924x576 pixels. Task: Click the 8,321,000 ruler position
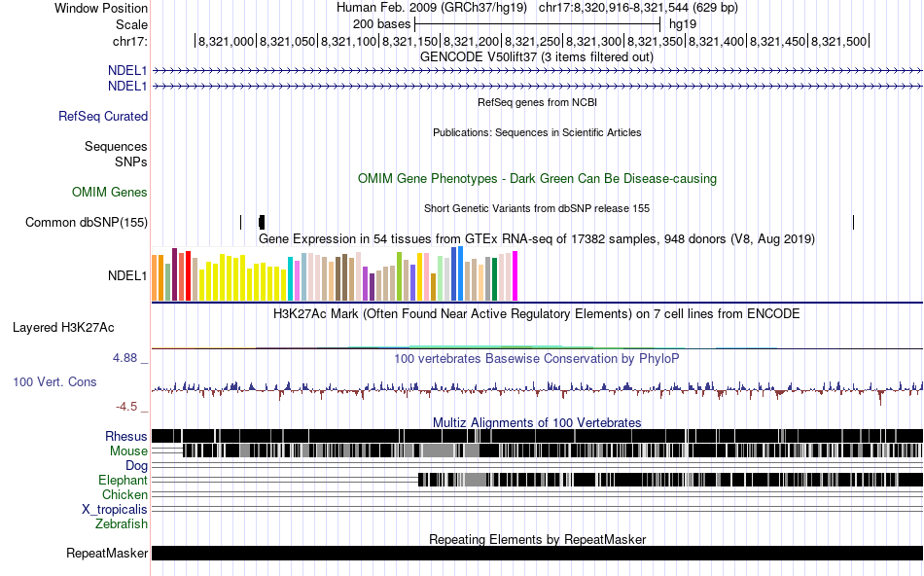point(226,42)
